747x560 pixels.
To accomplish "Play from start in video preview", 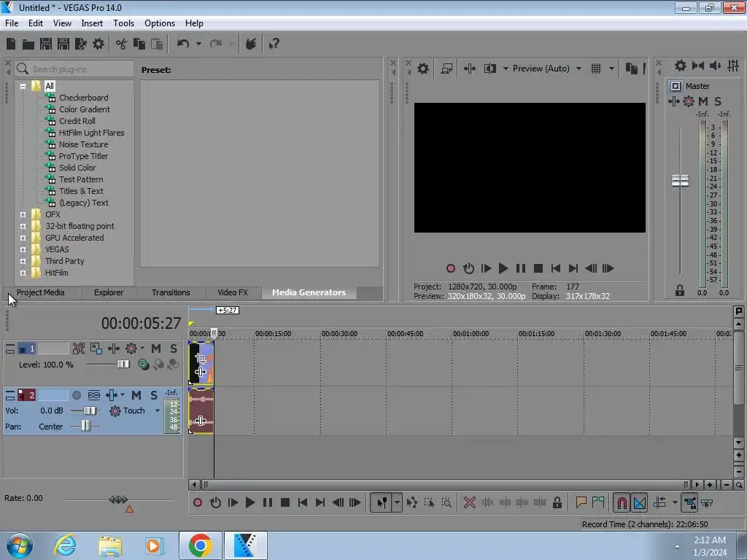I will click(486, 268).
